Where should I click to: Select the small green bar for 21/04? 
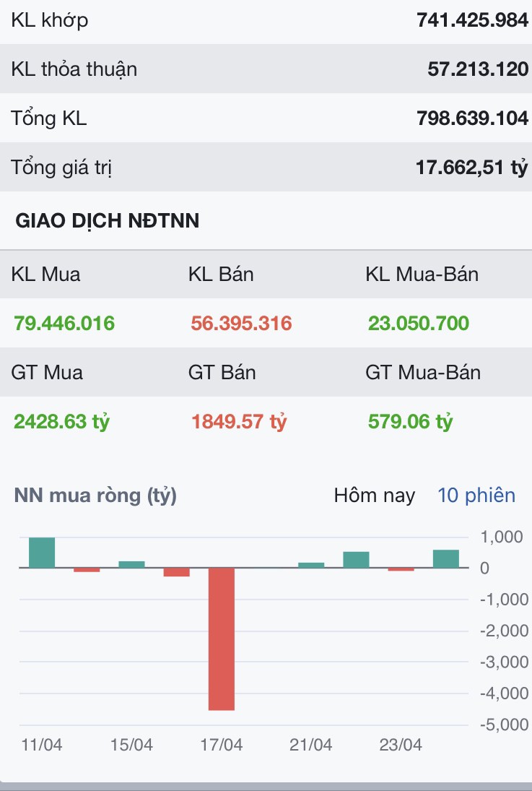click(x=311, y=565)
